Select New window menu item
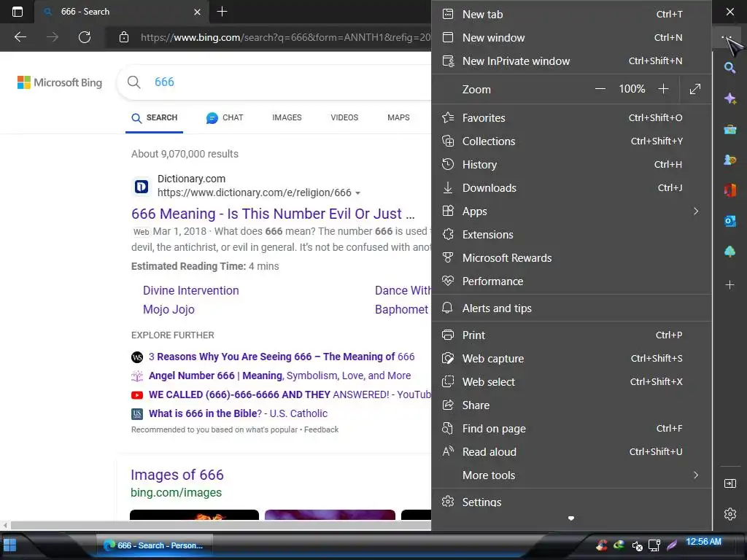This screenshot has width=747, height=560. tap(571, 38)
